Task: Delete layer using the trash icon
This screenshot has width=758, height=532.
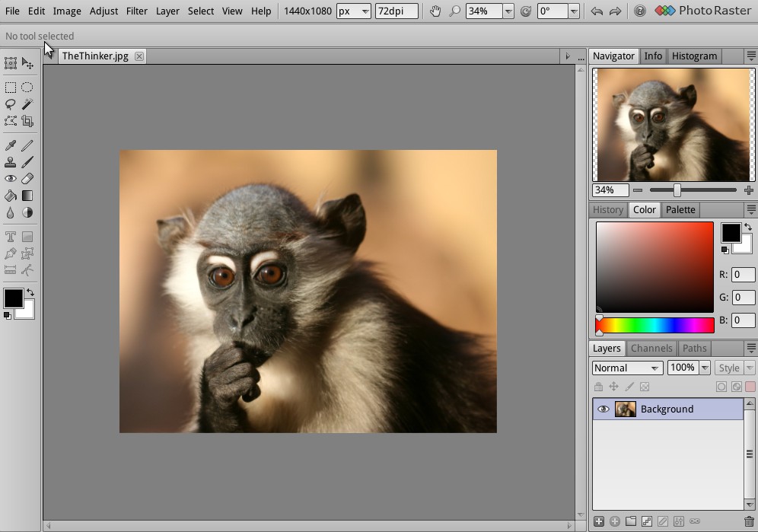Action: click(749, 521)
